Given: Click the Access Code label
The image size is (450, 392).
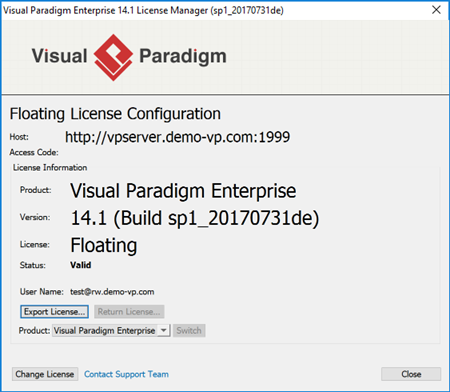Looking at the screenshot, I should 34,152.
